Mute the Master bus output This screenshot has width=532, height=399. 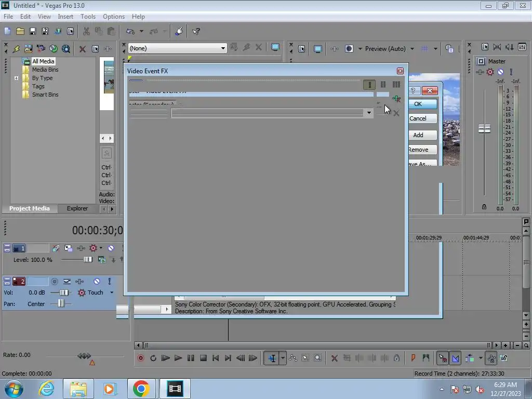(500, 72)
